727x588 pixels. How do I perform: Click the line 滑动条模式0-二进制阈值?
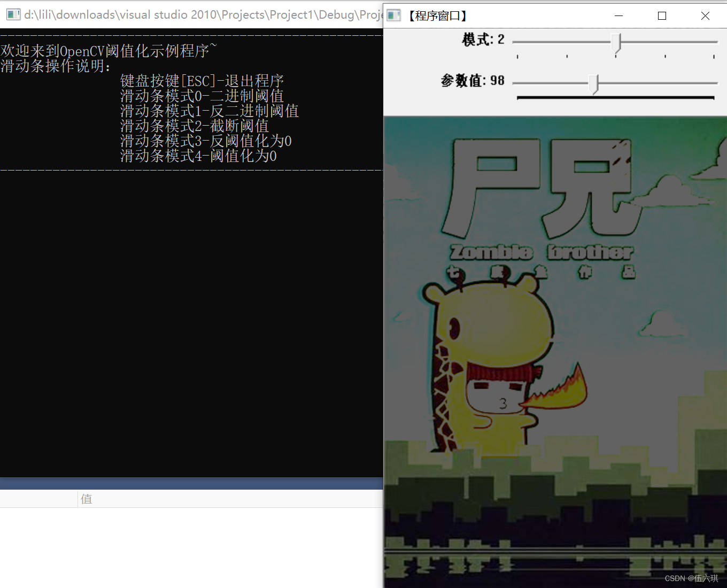pyautogui.click(x=202, y=96)
